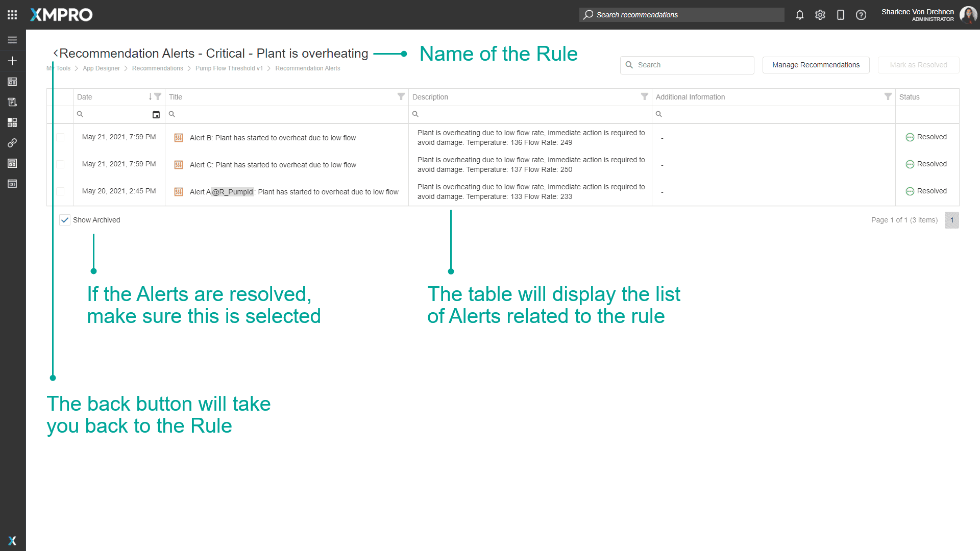Image resolution: width=980 pixels, height=551 pixels.
Task: Click the Manage Recommendations button
Action: (815, 65)
